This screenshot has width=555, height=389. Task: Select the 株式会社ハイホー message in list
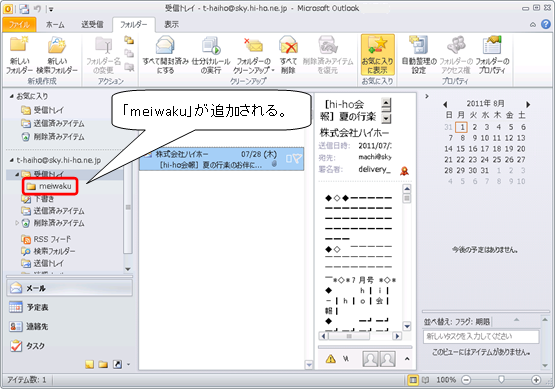221,159
